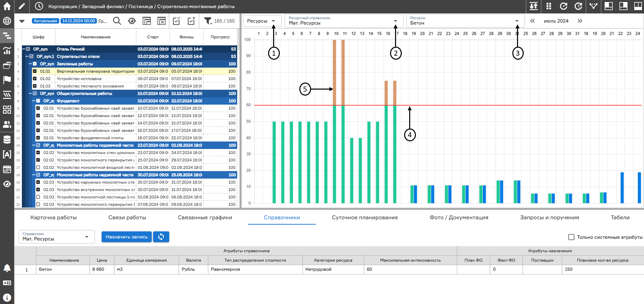Click the magnifier search icon in toolbar
This screenshot has height=304, width=644.
point(117,21)
